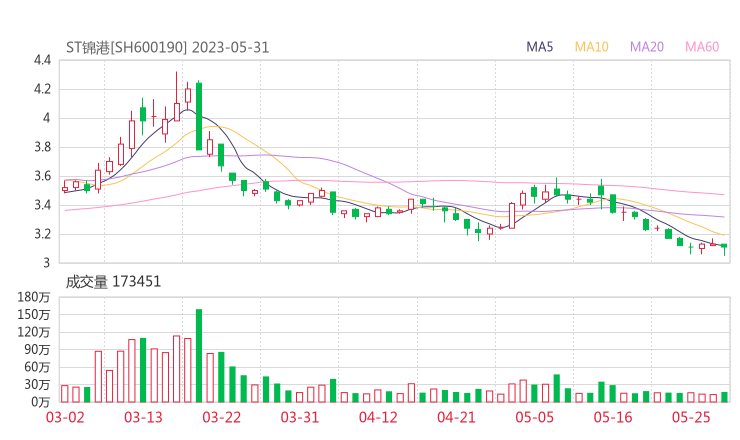
Task: Click the 3.8 price axis label
Action: [42, 147]
